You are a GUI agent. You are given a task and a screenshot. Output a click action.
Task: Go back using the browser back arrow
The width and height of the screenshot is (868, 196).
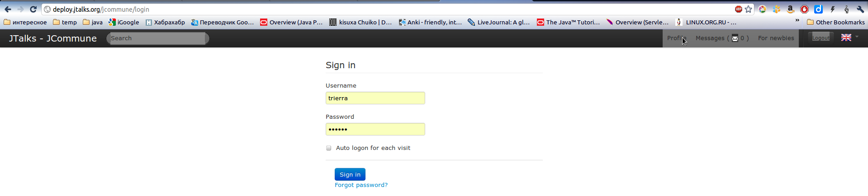click(x=8, y=9)
